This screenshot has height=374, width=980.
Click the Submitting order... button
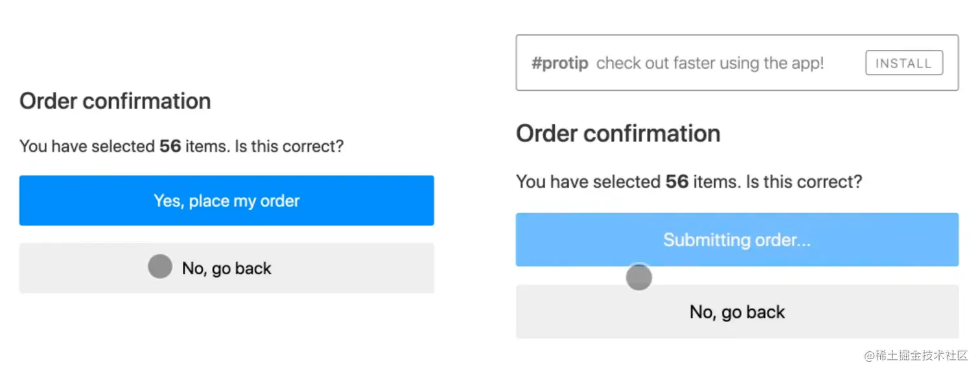coord(737,240)
